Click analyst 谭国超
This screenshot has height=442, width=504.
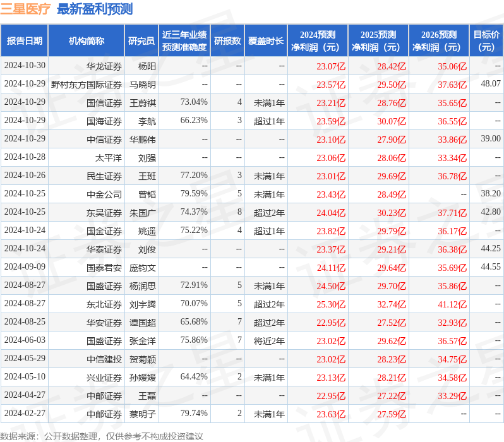[x=142, y=323]
